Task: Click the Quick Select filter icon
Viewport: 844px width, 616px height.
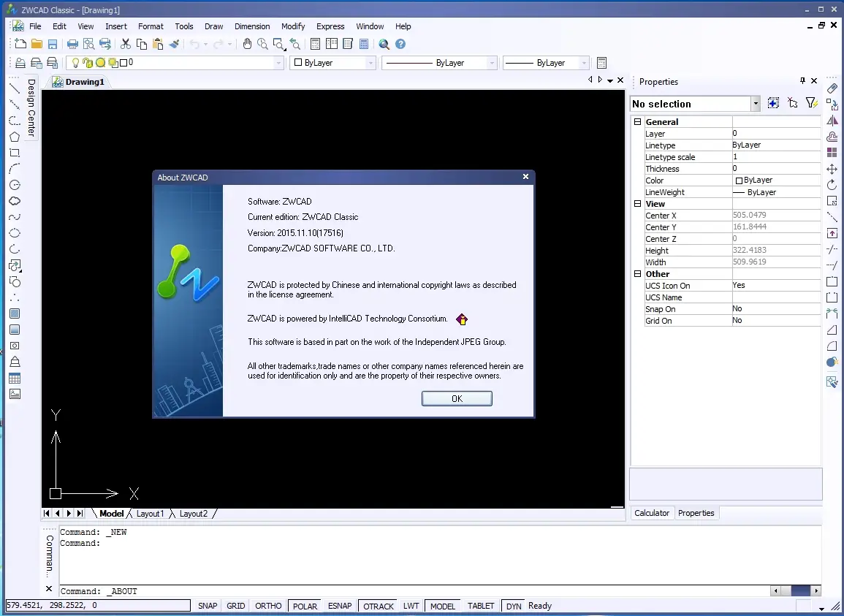Action: pos(811,103)
